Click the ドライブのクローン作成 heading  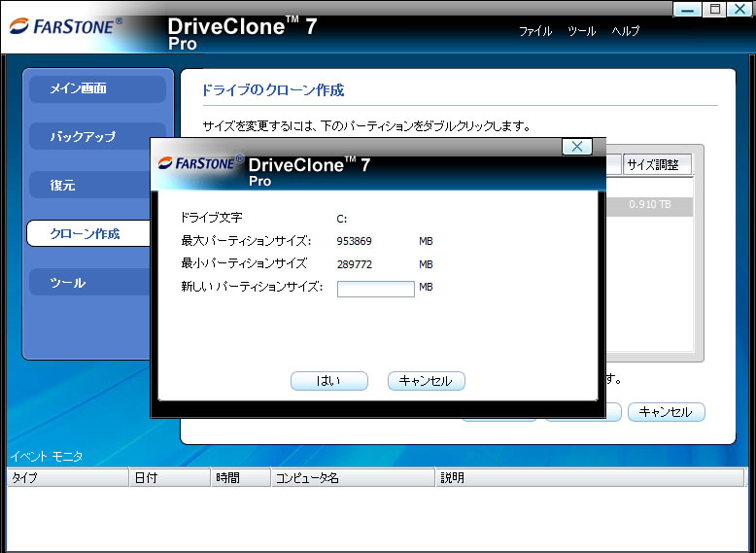[x=272, y=90]
